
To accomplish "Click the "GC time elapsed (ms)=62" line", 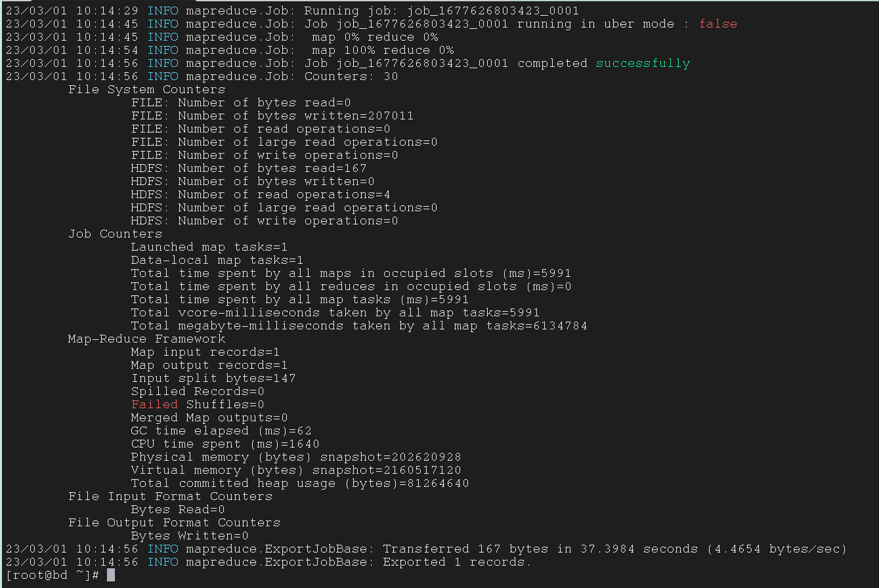I will click(x=221, y=431).
